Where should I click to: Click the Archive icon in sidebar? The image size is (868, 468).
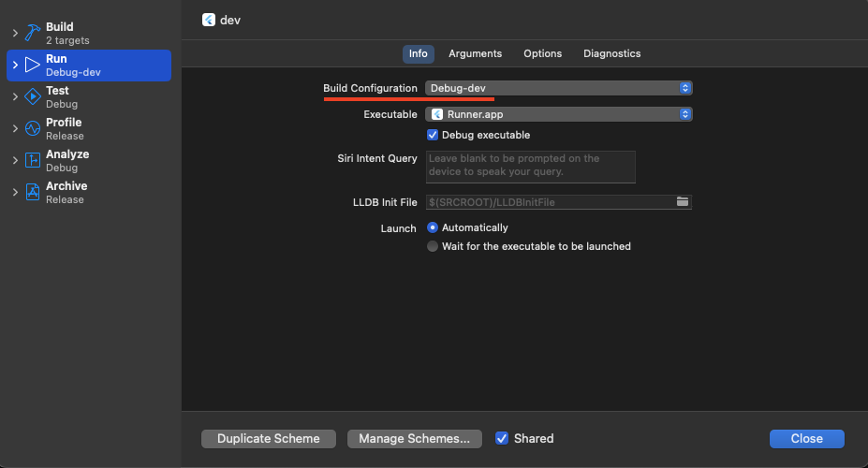coord(33,193)
